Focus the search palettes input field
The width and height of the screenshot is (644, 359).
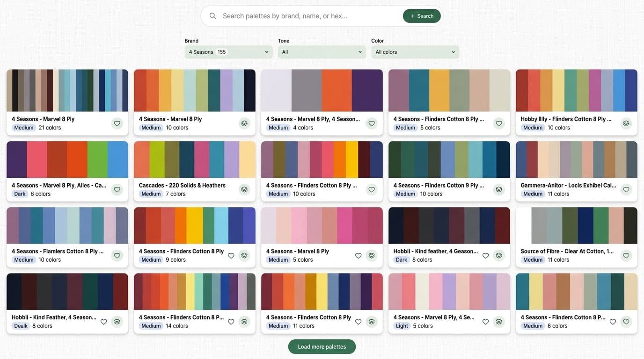pos(309,16)
